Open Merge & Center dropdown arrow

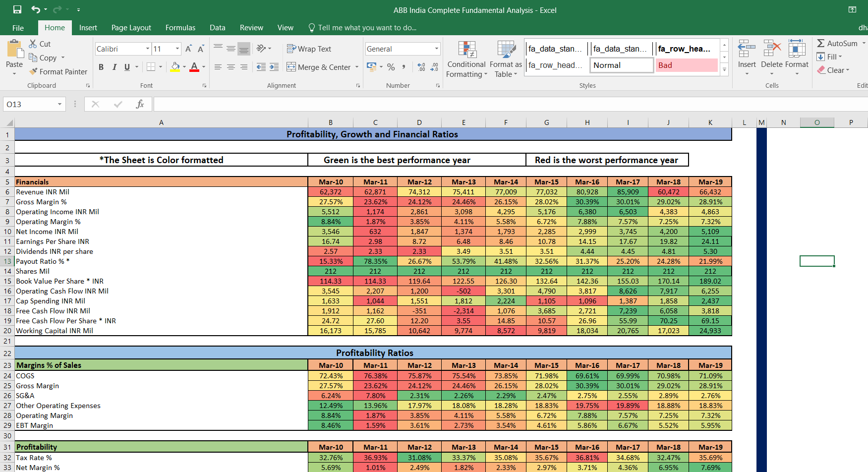(x=357, y=67)
